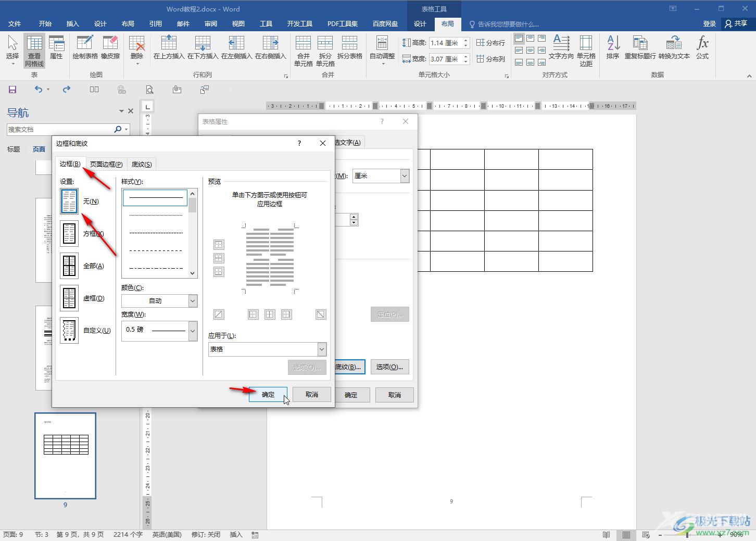Open Cell Margins settings
Viewport: 756px width, 541px height.
(586, 51)
